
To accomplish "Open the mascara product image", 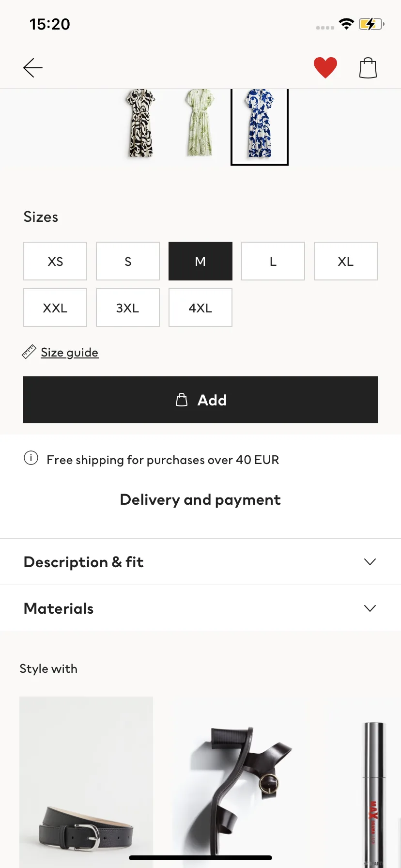I will click(374, 794).
